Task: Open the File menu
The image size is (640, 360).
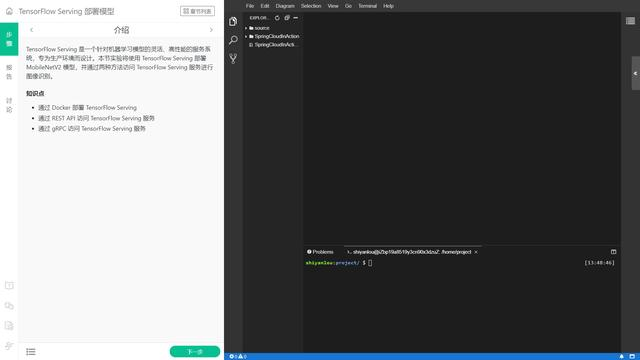Action: pyautogui.click(x=250, y=6)
